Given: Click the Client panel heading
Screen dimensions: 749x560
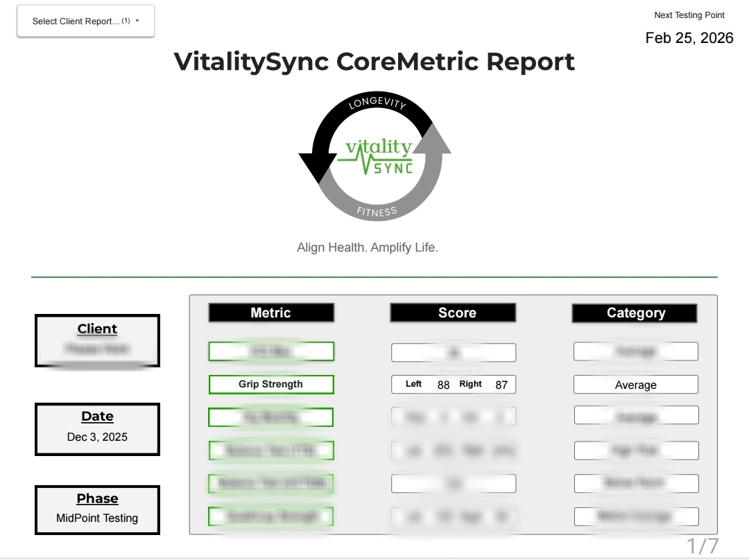Looking at the screenshot, I should [x=97, y=329].
